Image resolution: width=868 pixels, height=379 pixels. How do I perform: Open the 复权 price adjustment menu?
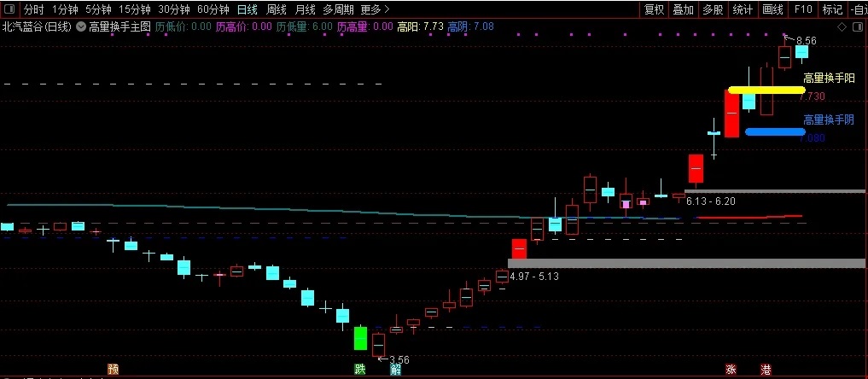point(654,9)
